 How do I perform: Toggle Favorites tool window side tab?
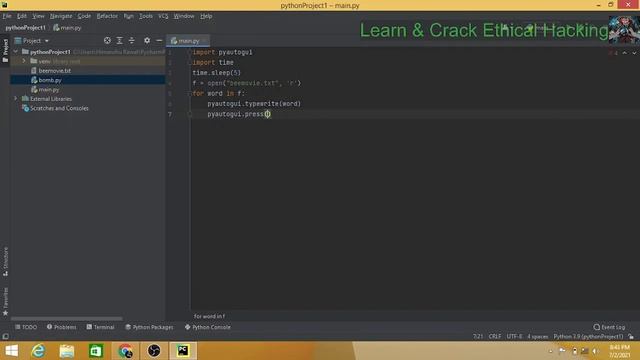tap(5, 301)
